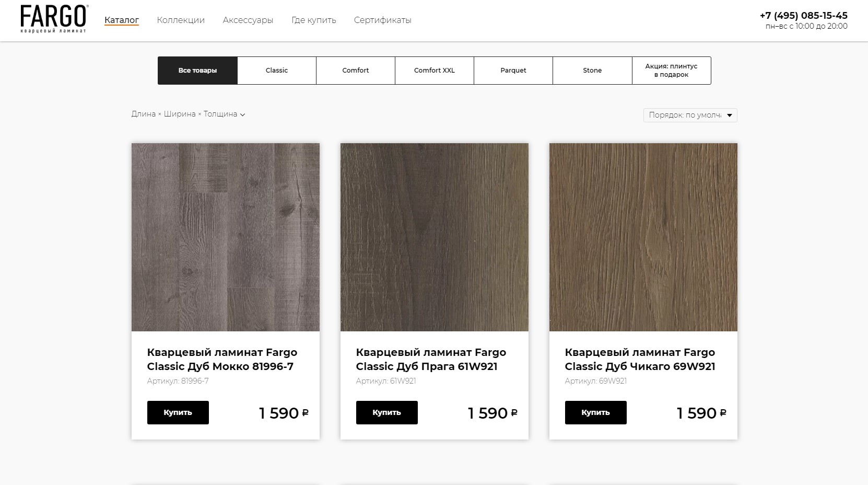This screenshot has height=485, width=868.
Task: Click the working hours text пн–вс с 10:00 до 20:00
Action: tap(806, 26)
